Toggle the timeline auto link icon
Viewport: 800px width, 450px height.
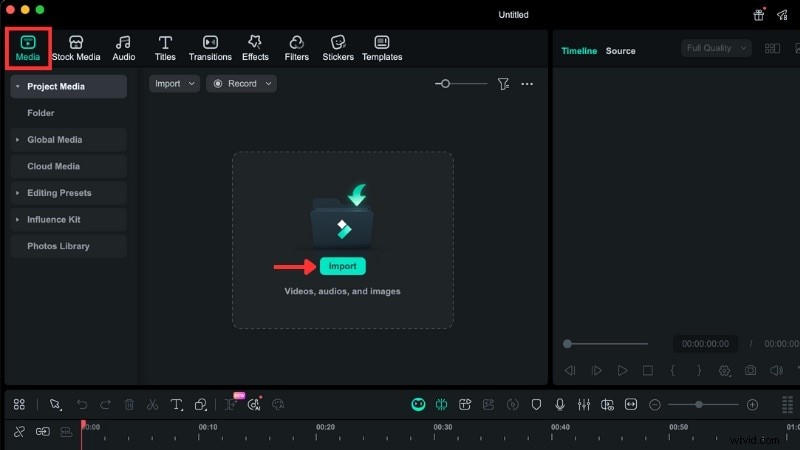pos(42,432)
